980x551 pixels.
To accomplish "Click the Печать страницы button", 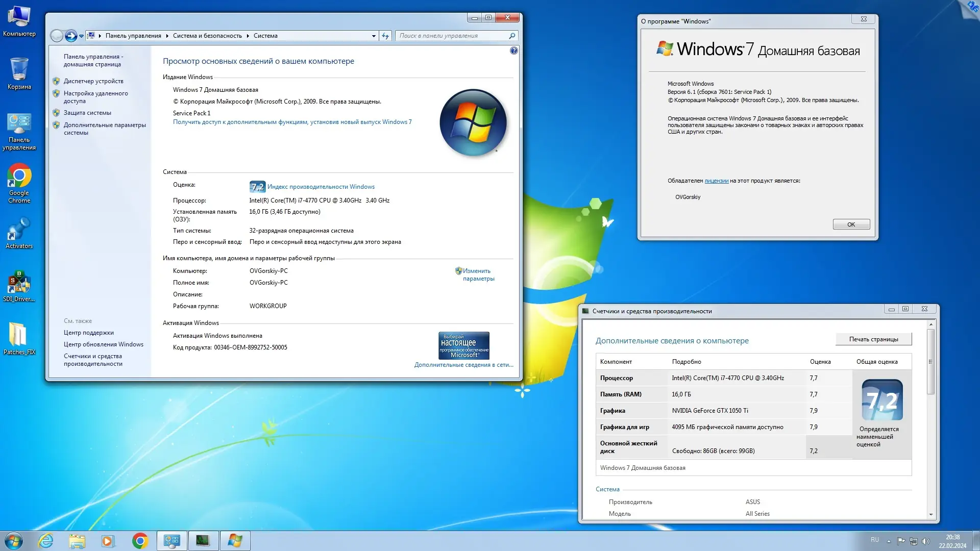I will click(x=873, y=339).
